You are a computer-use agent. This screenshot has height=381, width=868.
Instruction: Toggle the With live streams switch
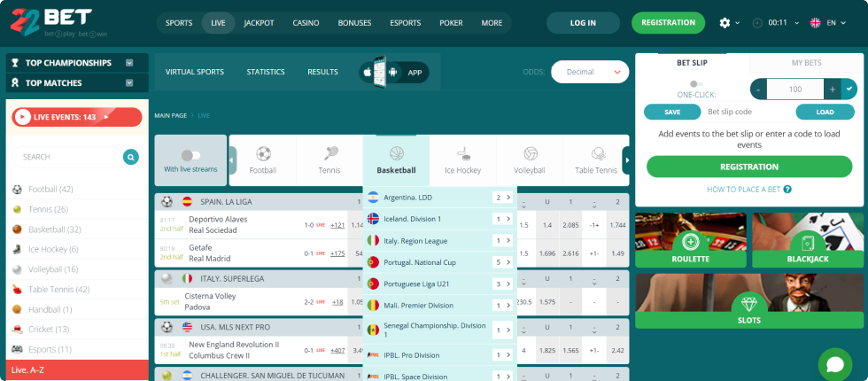191,156
